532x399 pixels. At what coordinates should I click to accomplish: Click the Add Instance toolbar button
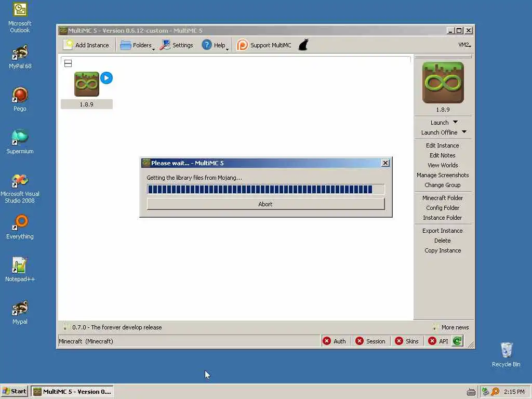point(87,45)
